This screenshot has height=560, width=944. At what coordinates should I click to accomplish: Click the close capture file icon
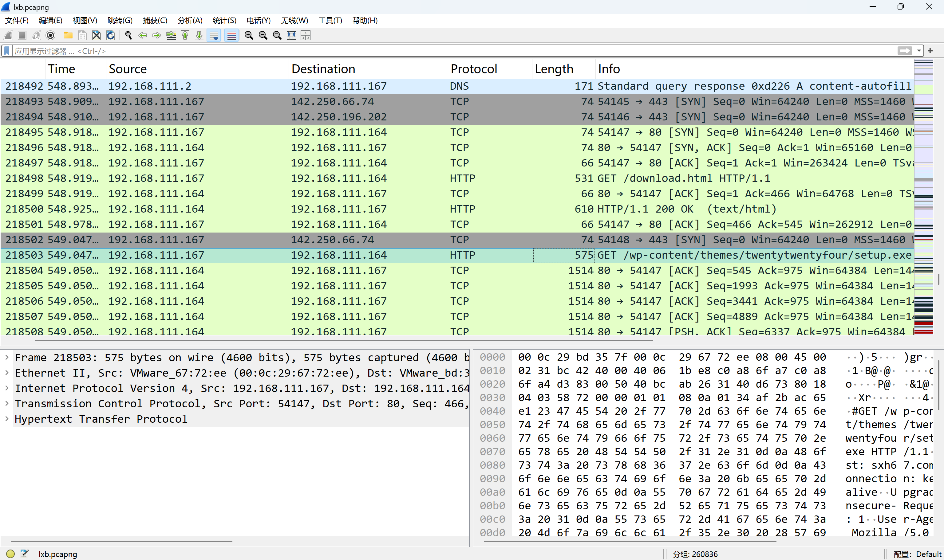[96, 35]
